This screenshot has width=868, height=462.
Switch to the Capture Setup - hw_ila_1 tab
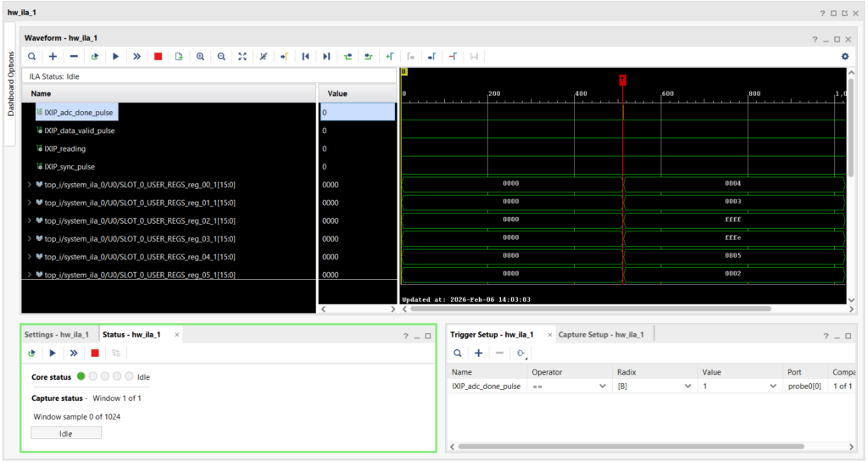(600, 335)
